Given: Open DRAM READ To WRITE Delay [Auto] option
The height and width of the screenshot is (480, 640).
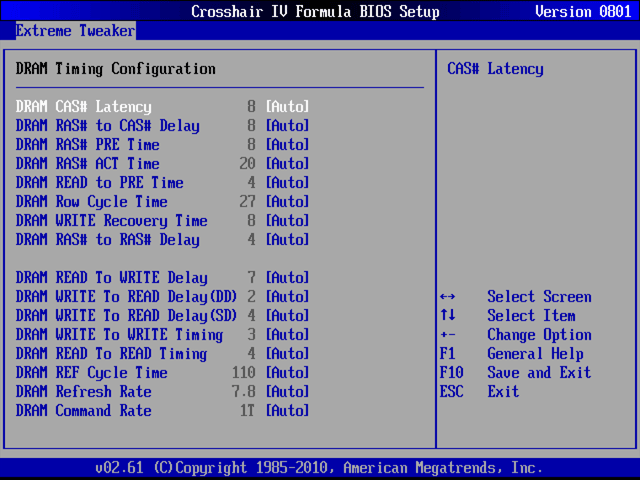Looking at the screenshot, I should (287, 278).
